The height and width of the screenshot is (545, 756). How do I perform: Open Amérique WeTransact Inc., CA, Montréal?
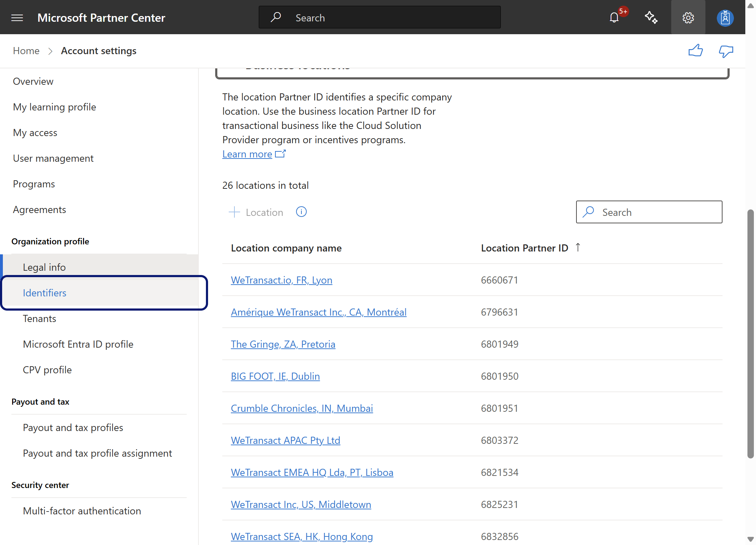319,312
